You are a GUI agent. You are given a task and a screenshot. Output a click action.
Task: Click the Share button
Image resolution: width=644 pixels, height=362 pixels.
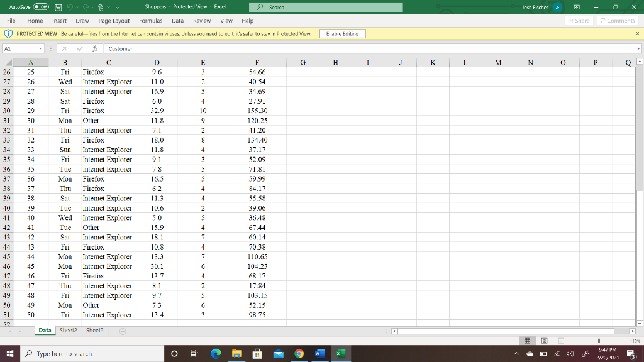click(578, 20)
